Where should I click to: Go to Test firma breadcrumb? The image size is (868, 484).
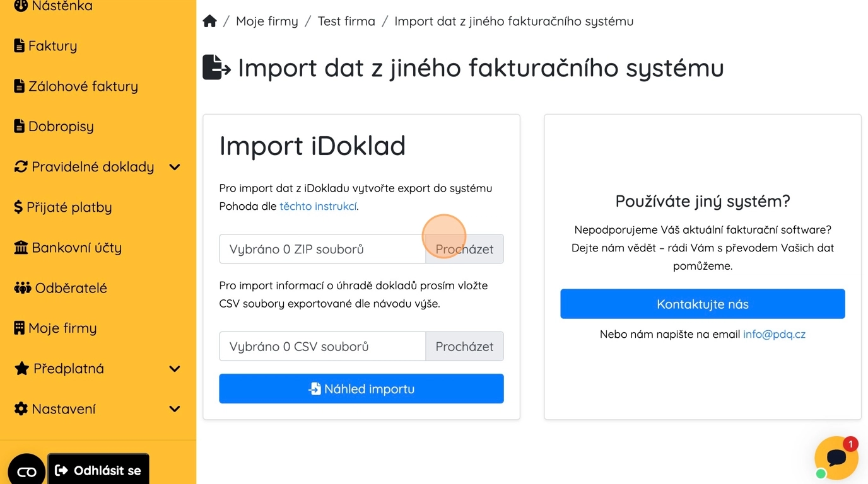[346, 21]
